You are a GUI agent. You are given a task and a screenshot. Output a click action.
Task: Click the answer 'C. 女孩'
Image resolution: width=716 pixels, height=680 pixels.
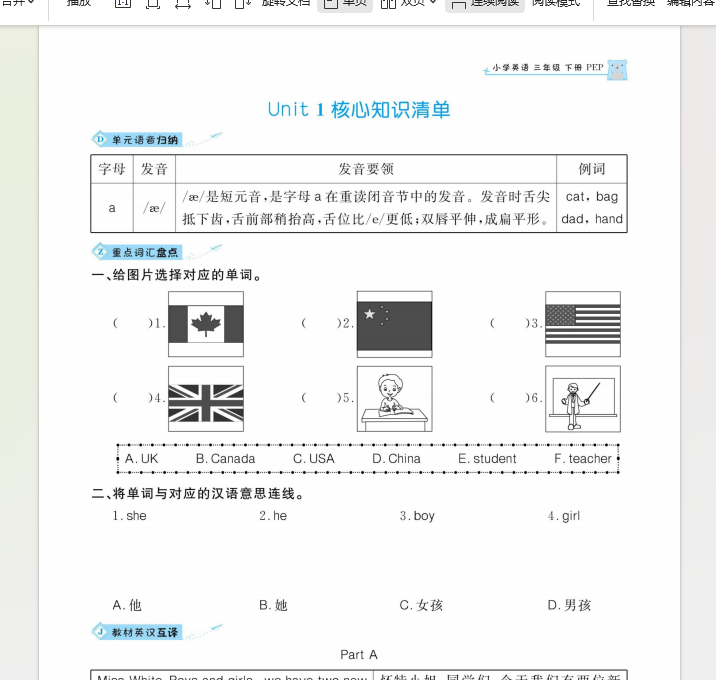coord(421,605)
